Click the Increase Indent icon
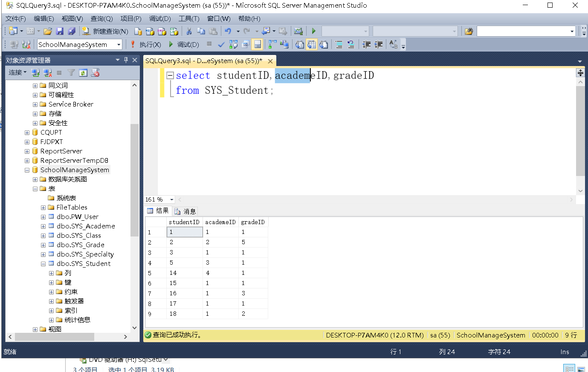This screenshot has height=372, width=588. point(378,44)
